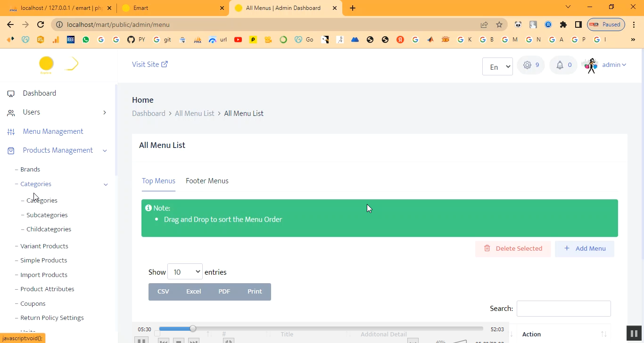Export the table with the PDF button
Viewport: 644px width, 343px height.
click(224, 292)
